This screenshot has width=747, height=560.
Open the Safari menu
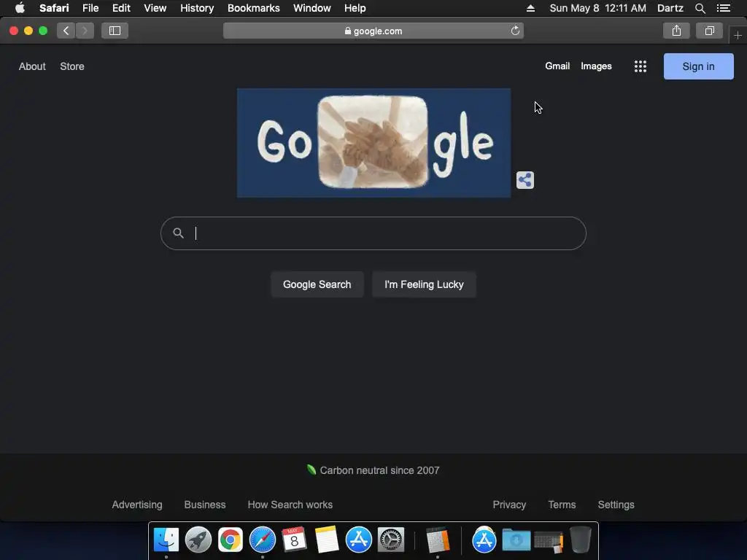point(54,8)
